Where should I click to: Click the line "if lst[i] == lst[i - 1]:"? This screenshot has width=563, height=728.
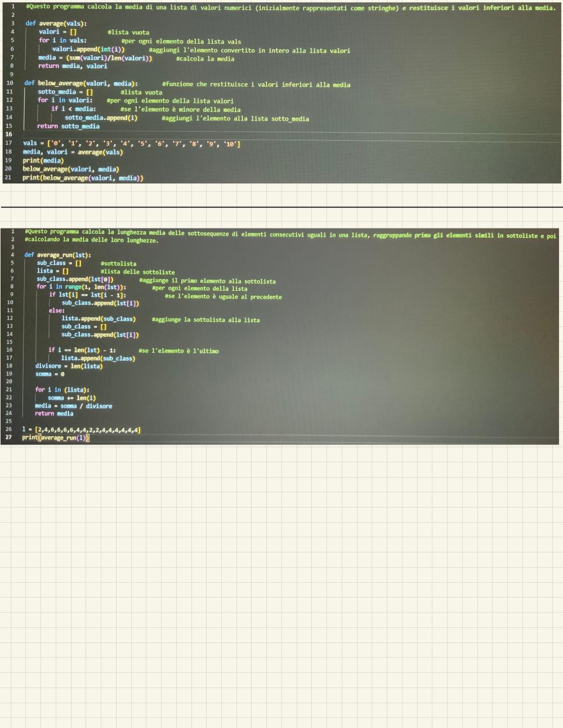point(87,295)
